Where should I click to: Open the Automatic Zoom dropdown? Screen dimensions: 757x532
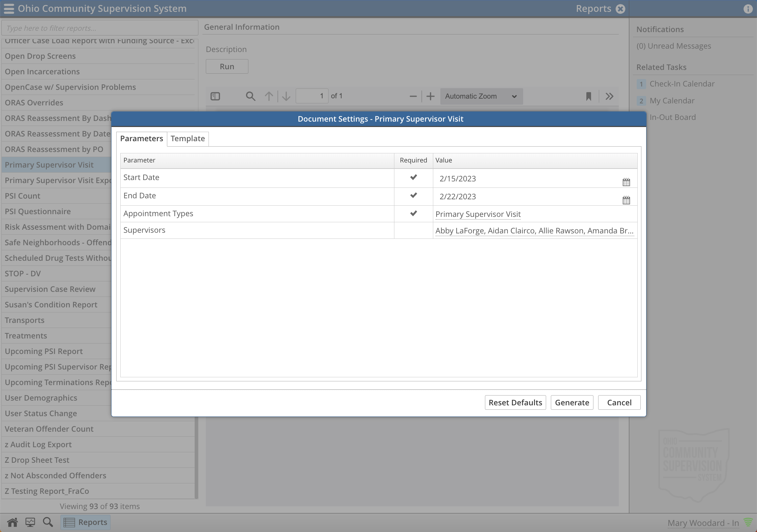coord(481,96)
